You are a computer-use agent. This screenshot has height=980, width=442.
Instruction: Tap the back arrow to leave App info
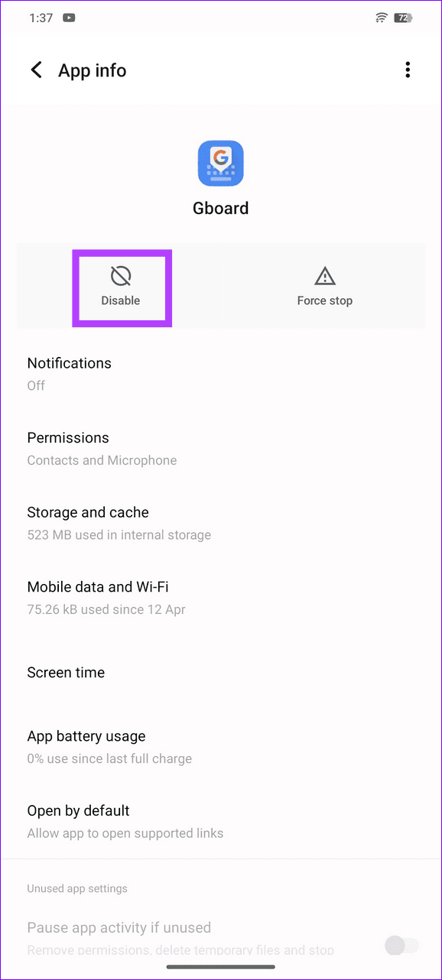(x=36, y=70)
